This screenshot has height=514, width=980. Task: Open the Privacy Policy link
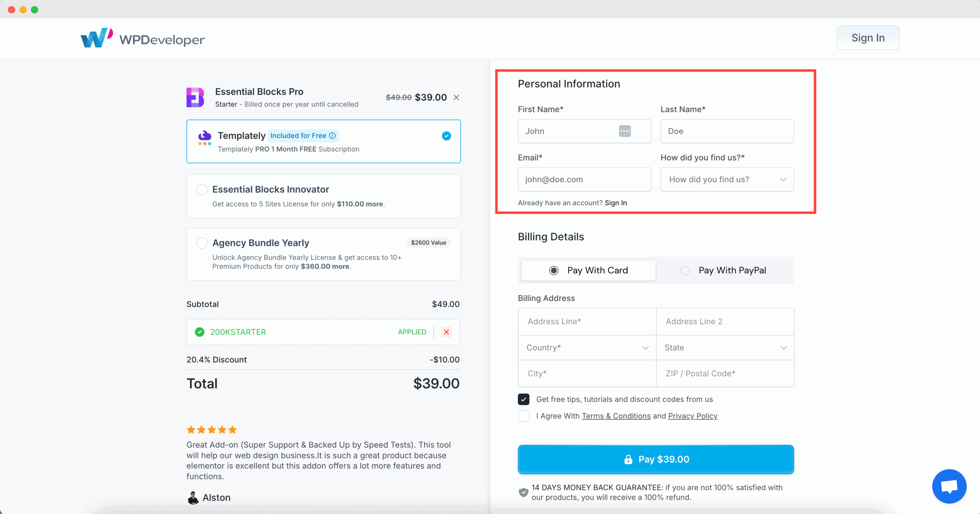click(x=692, y=416)
